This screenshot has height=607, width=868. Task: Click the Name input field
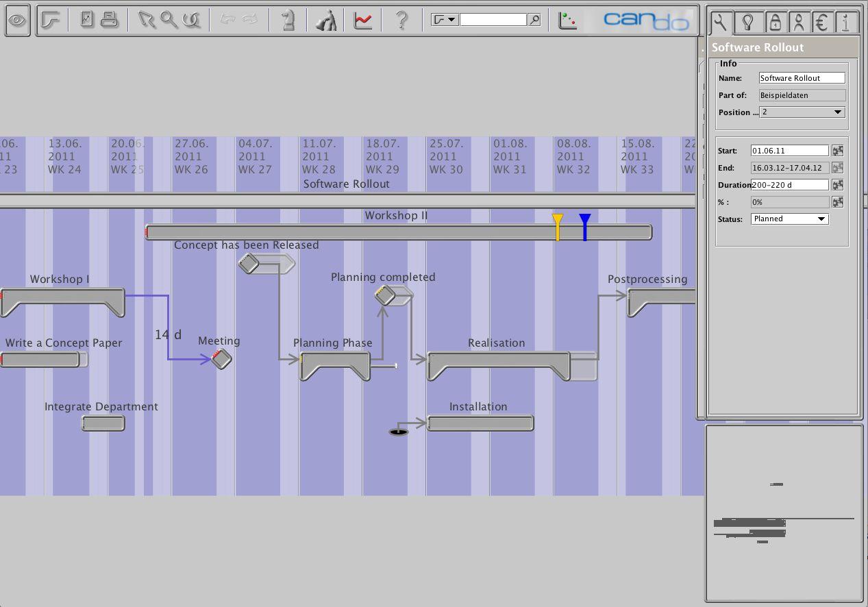click(802, 78)
